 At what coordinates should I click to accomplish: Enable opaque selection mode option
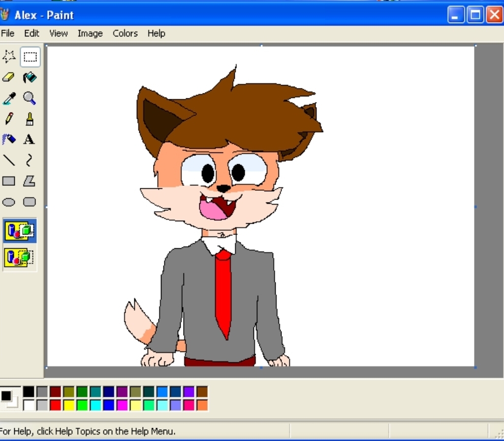[20, 231]
